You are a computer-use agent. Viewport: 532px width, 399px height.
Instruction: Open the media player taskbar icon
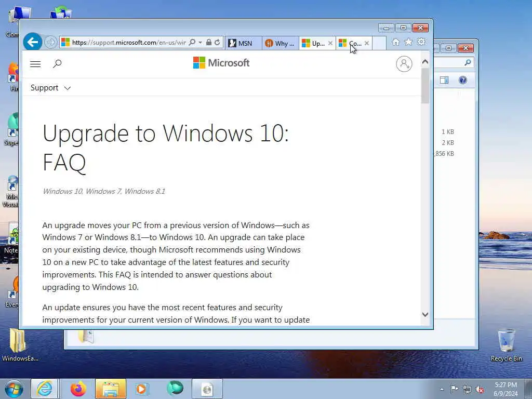click(141, 389)
